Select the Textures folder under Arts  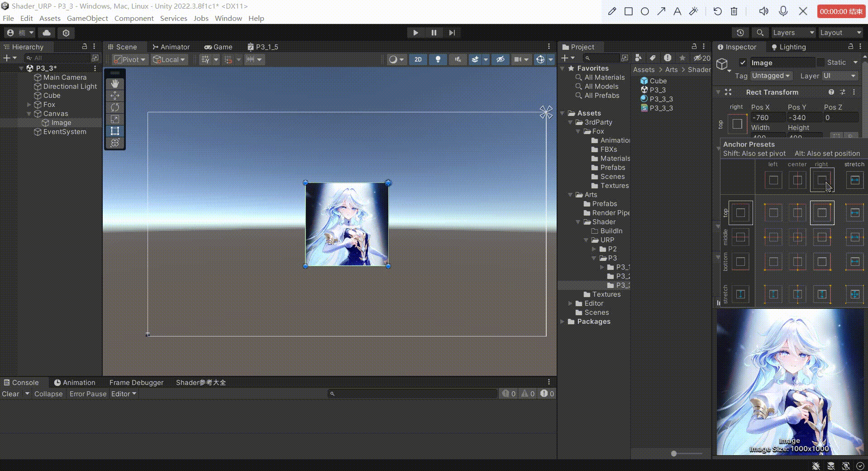pos(606,294)
